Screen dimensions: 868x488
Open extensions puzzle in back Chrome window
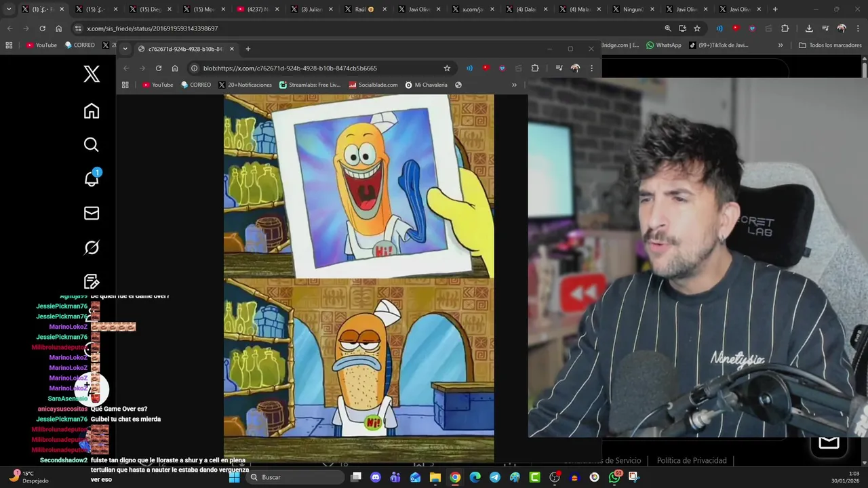(785, 28)
